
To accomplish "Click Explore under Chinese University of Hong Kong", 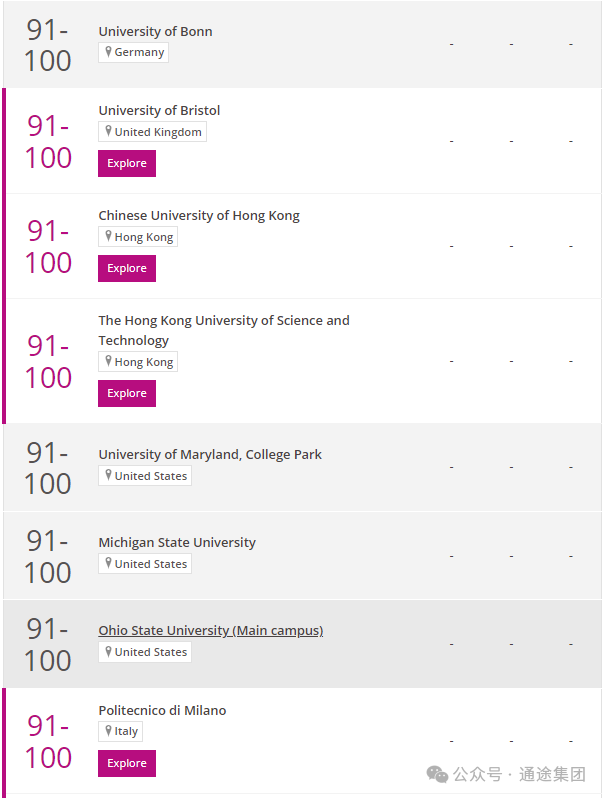I will [x=127, y=268].
